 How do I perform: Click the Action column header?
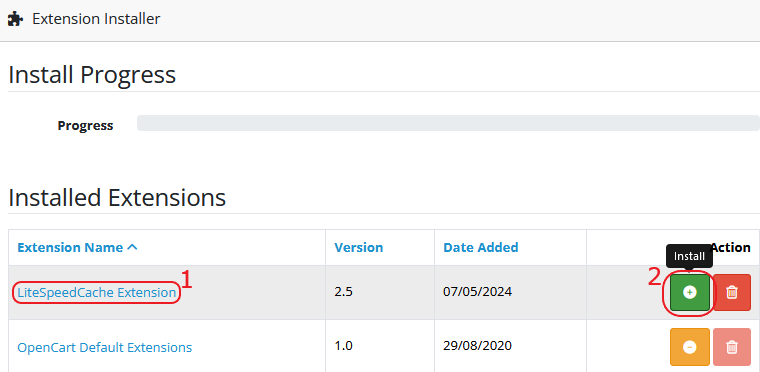(x=730, y=247)
